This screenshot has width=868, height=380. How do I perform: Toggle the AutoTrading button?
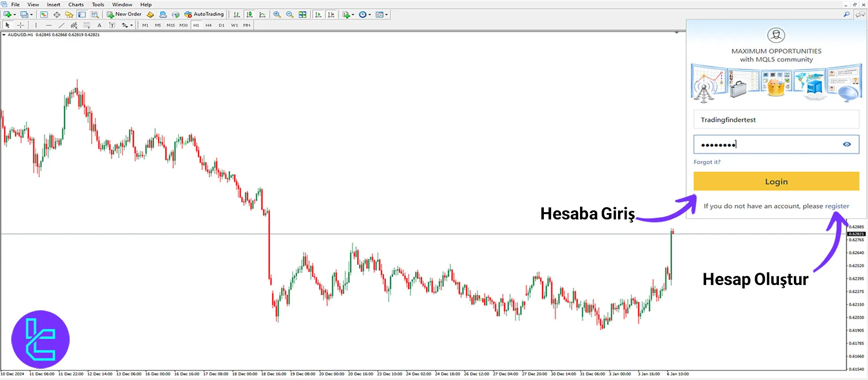pos(204,14)
